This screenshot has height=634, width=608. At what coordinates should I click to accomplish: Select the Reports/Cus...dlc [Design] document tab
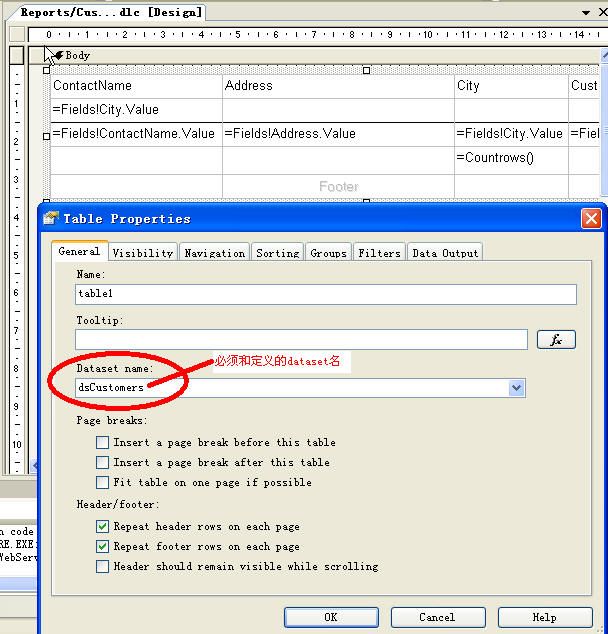(112, 12)
